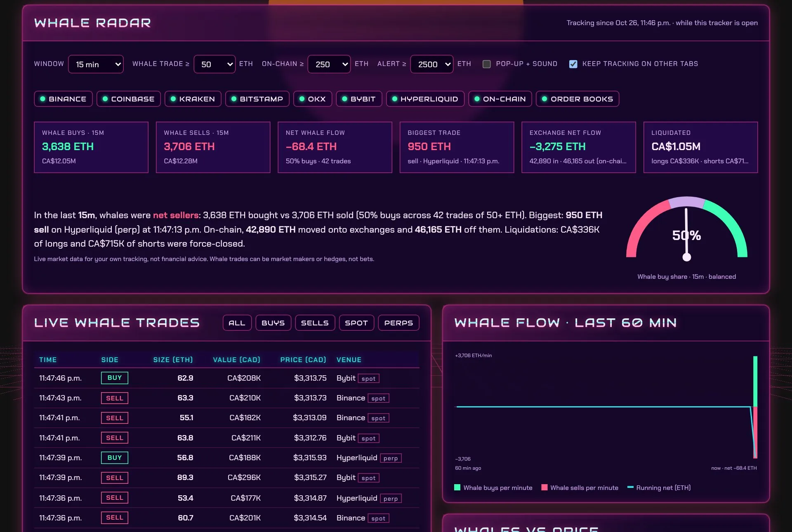Click the Whale Buys 15M card
This screenshot has width=792, height=532.
coord(91,147)
